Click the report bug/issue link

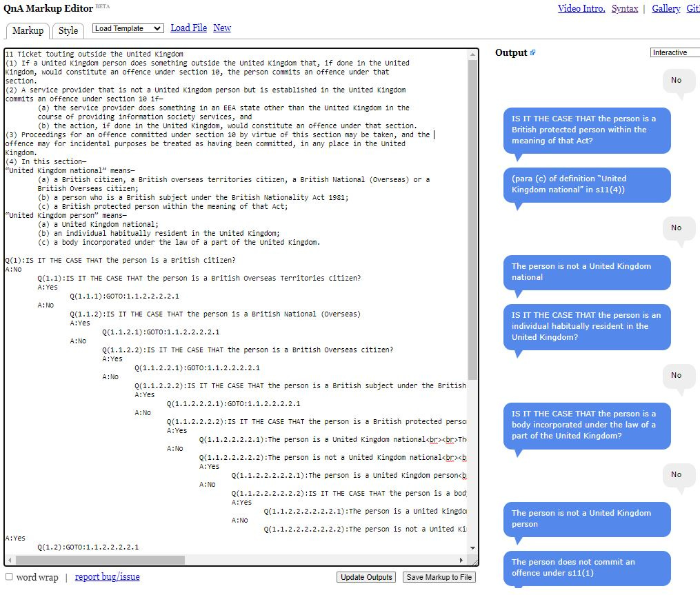click(x=107, y=576)
